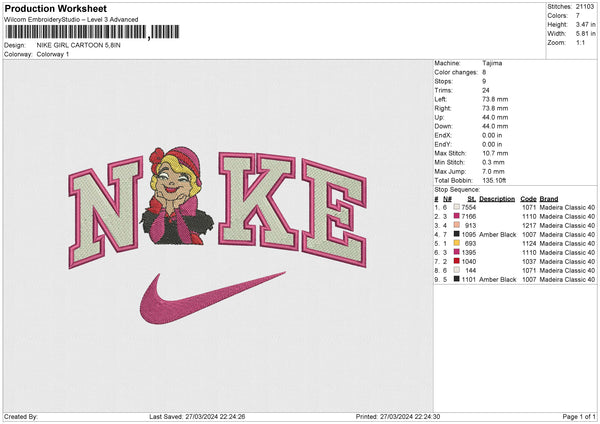
Task: Click the cream swatch for stop 8 (144)
Action: coord(457,270)
